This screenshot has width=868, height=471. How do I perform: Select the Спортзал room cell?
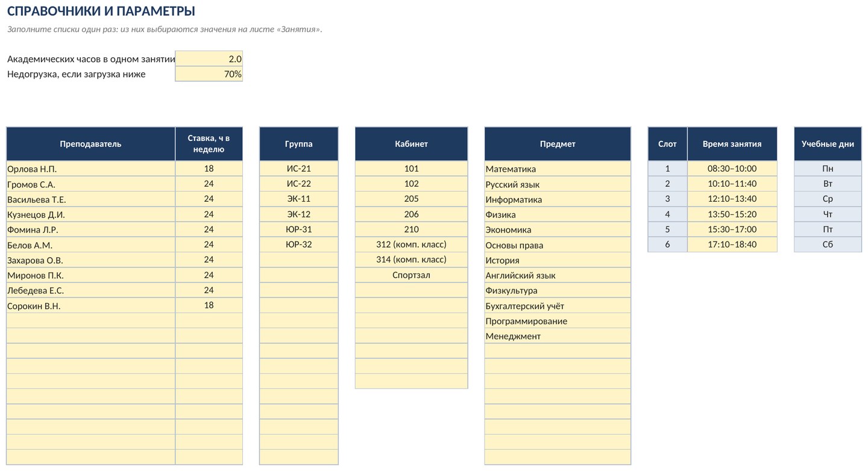click(412, 275)
